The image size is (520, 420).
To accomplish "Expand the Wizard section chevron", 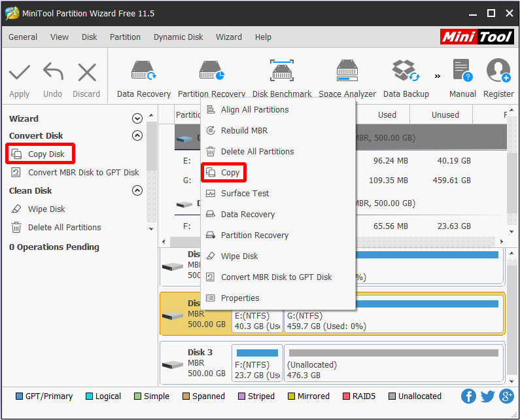I will [x=137, y=118].
